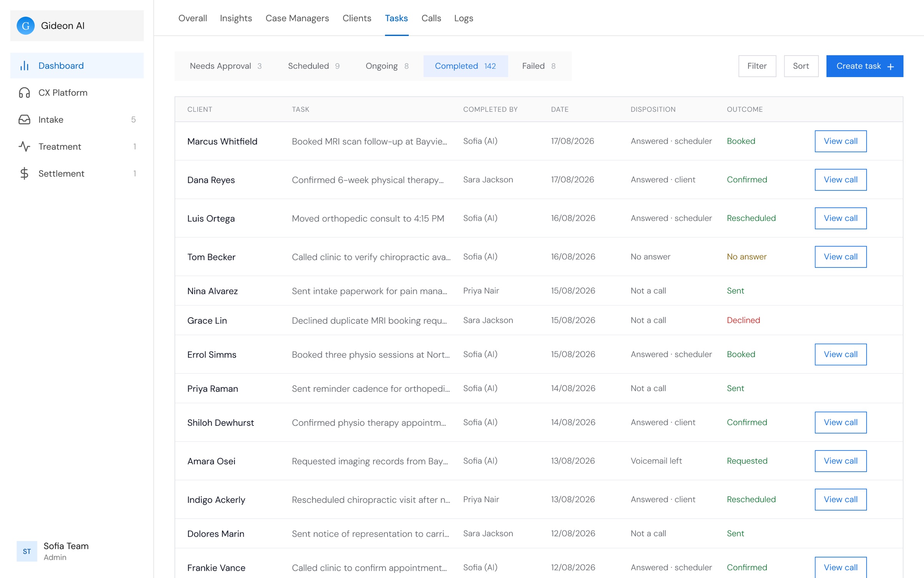Click the CX Platform headphones icon
The image size is (924, 578).
coord(24,92)
